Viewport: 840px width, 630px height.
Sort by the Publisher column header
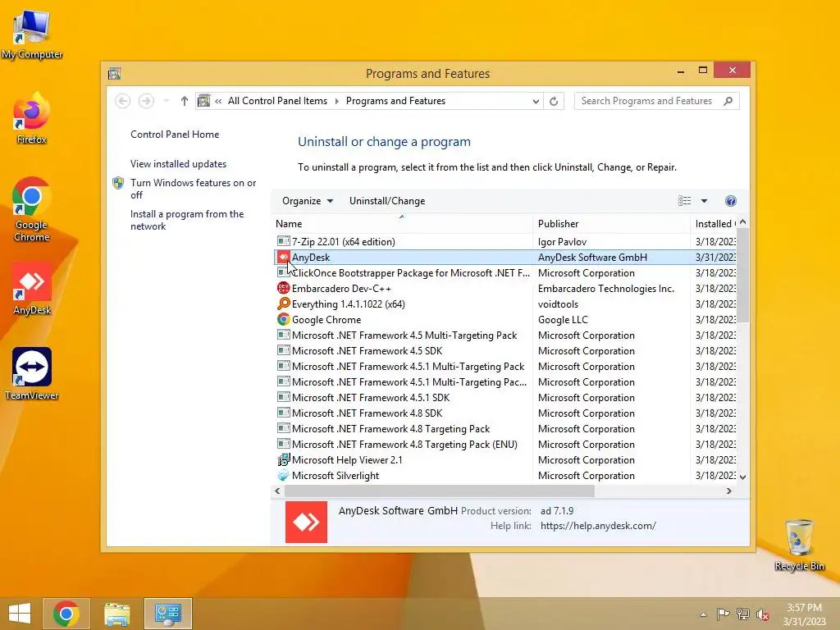click(x=611, y=224)
